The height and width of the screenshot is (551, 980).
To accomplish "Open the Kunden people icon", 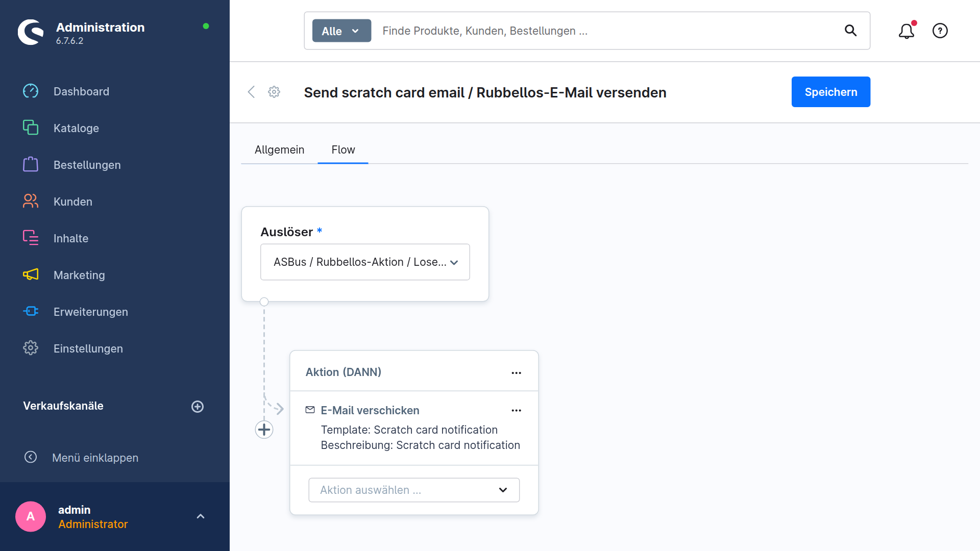I will [31, 201].
